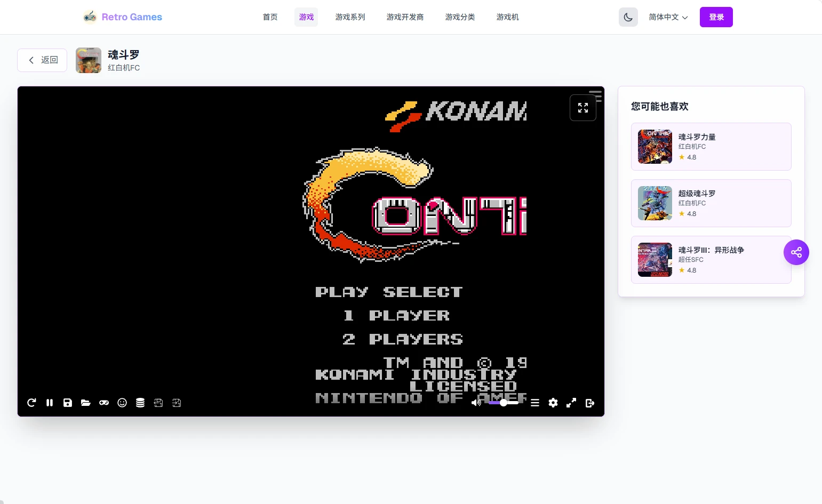Toggle emulator fullscreen with the diagonal arrows icon
The width and height of the screenshot is (822, 504).
(x=571, y=403)
